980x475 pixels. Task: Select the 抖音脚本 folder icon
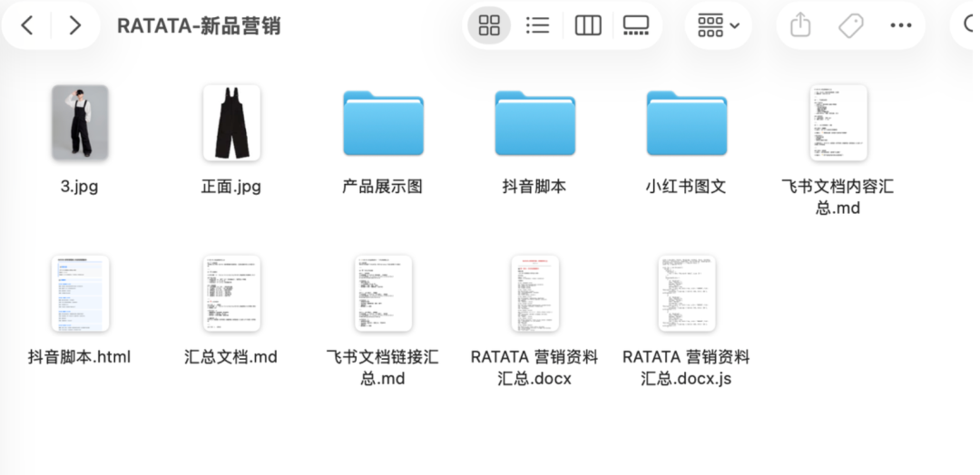535,123
